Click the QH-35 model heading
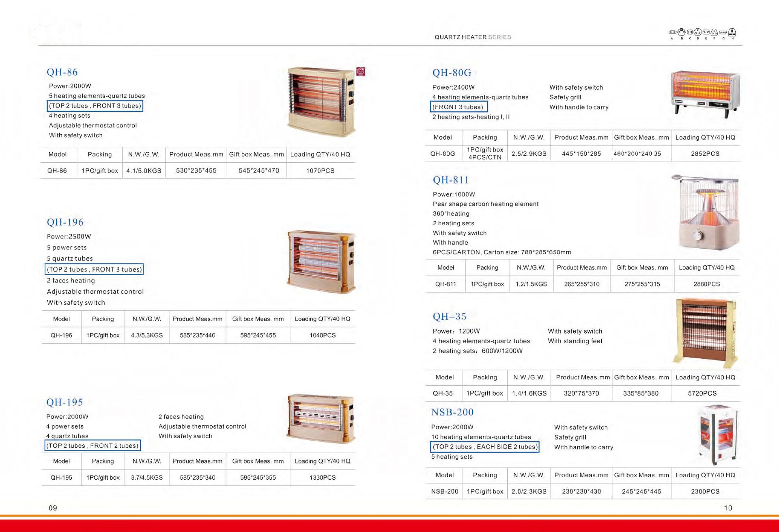The image size is (779, 532). (450, 316)
